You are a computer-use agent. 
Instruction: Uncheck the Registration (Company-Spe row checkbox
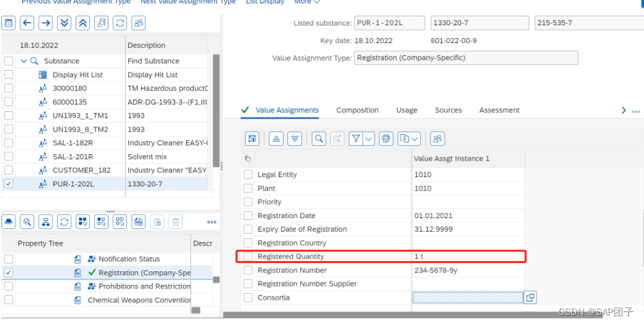click(9, 273)
